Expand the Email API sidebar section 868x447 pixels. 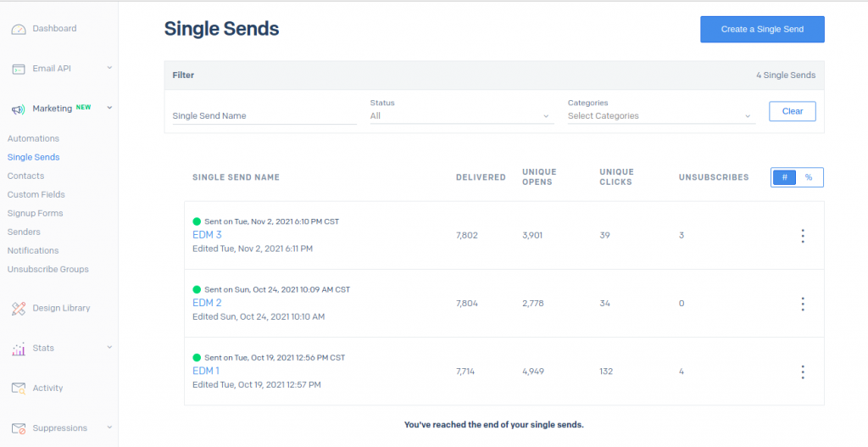point(109,68)
